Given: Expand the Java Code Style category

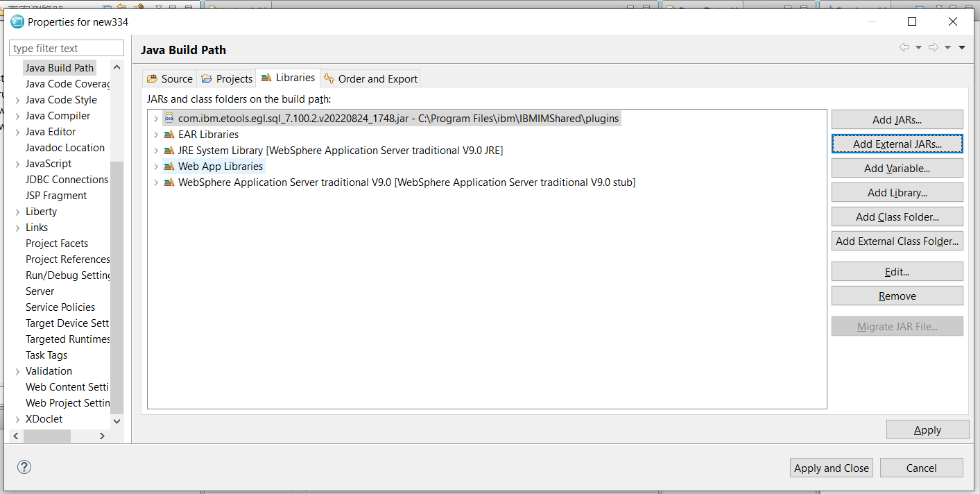Looking at the screenshot, I should point(17,100).
